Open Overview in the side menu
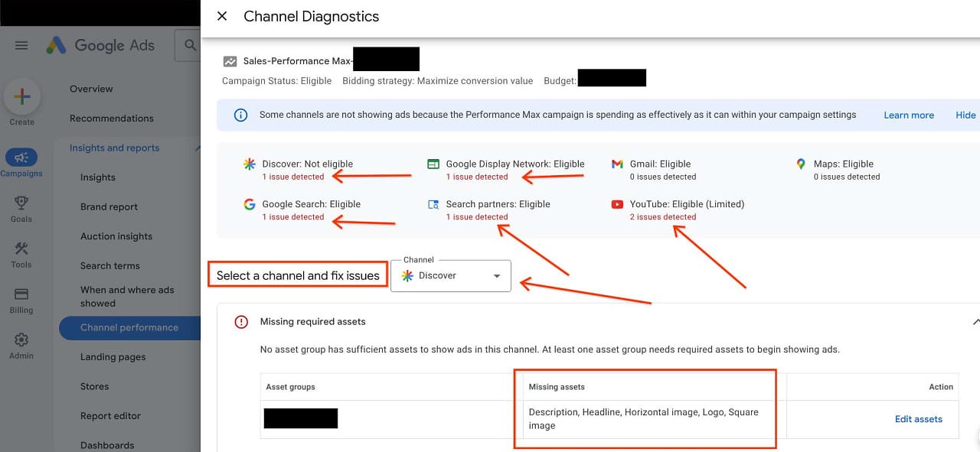The width and height of the screenshot is (980, 452). [x=91, y=89]
